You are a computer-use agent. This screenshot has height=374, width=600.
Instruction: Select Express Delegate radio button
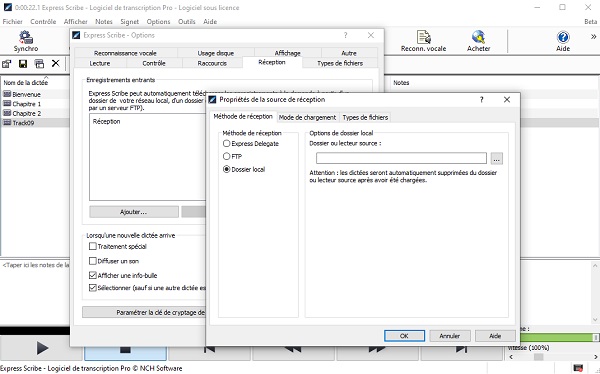[227, 144]
